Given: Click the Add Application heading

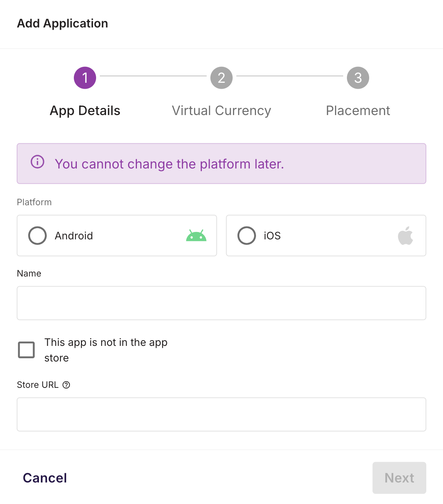Looking at the screenshot, I should point(63,23).
